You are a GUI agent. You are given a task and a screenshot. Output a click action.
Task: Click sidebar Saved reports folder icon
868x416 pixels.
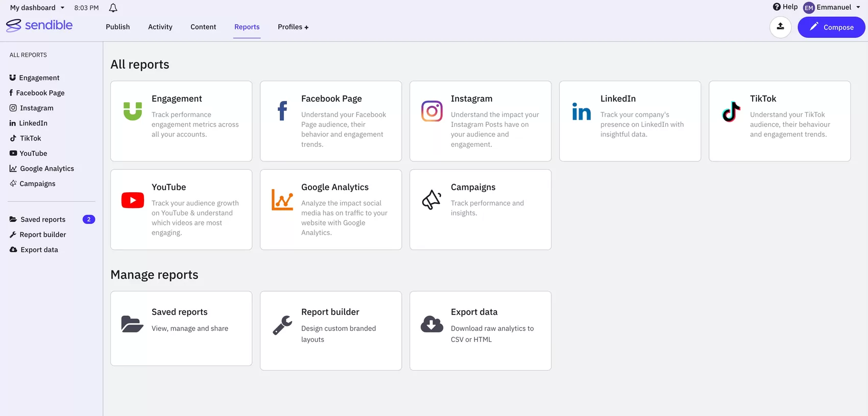click(x=13, y=219)
